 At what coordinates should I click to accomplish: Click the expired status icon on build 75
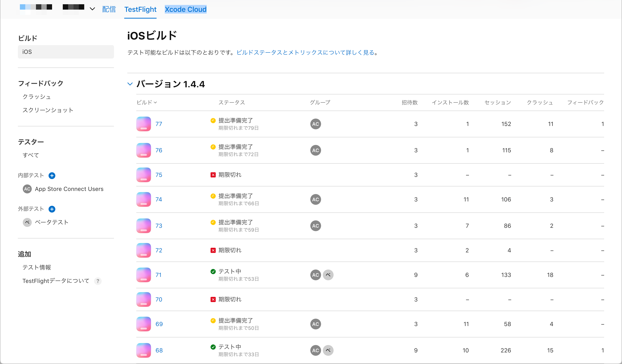tap(213, 174)
